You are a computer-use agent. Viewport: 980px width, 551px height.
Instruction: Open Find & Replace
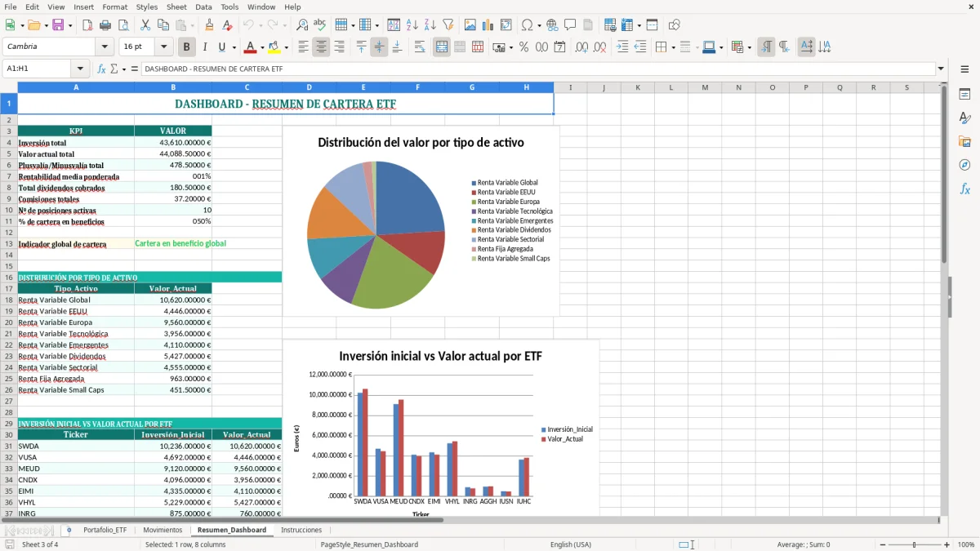click(x=302, y=25)
